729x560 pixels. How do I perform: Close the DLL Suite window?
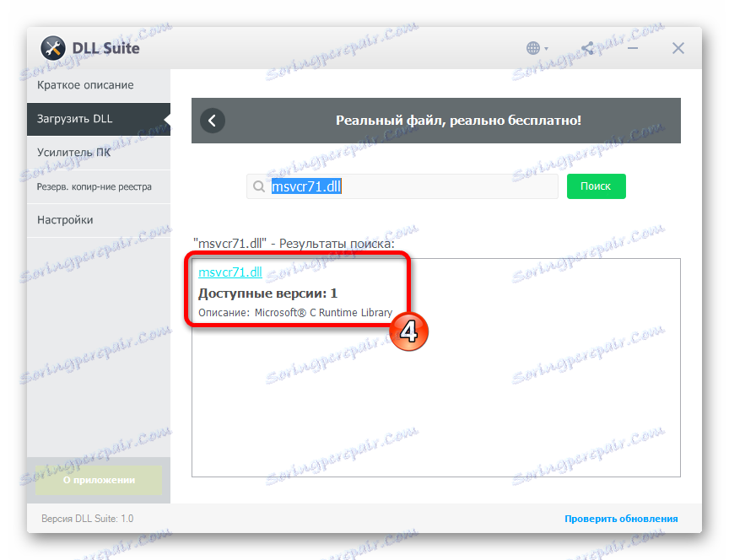[678, 48]
